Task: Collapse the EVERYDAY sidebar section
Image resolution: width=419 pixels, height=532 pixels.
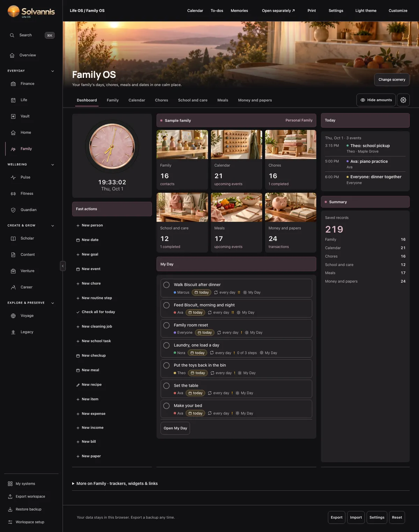Action: (53, 71)
